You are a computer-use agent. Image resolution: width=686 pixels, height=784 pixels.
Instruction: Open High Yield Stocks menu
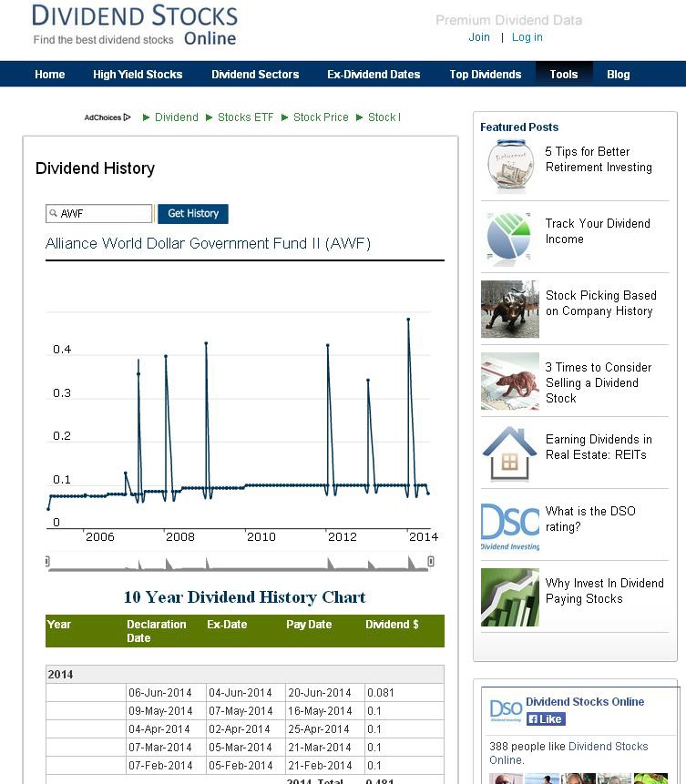click(x=138, y=74)
